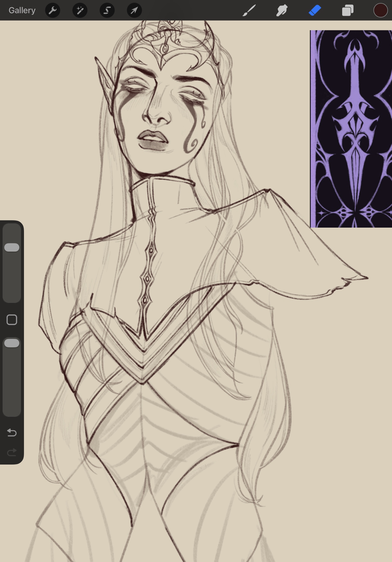
Task: Open the Layers panel
Action: [x=348, y=11]
